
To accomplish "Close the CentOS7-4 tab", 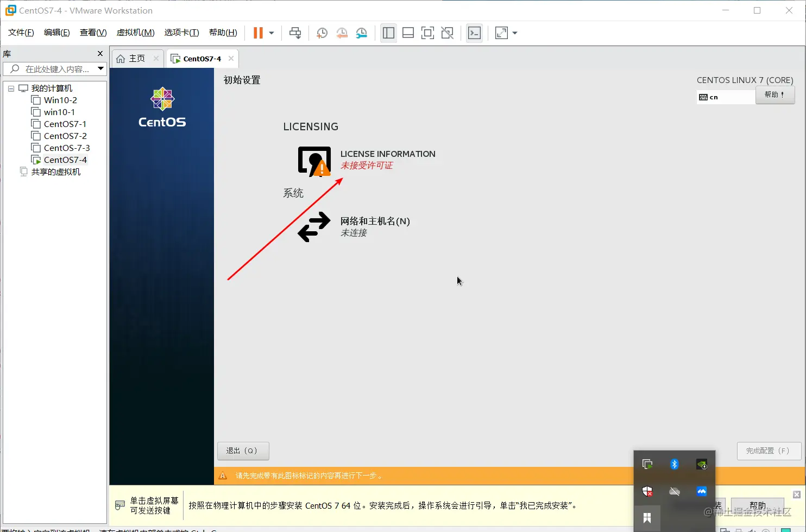I will pos(231,59).
